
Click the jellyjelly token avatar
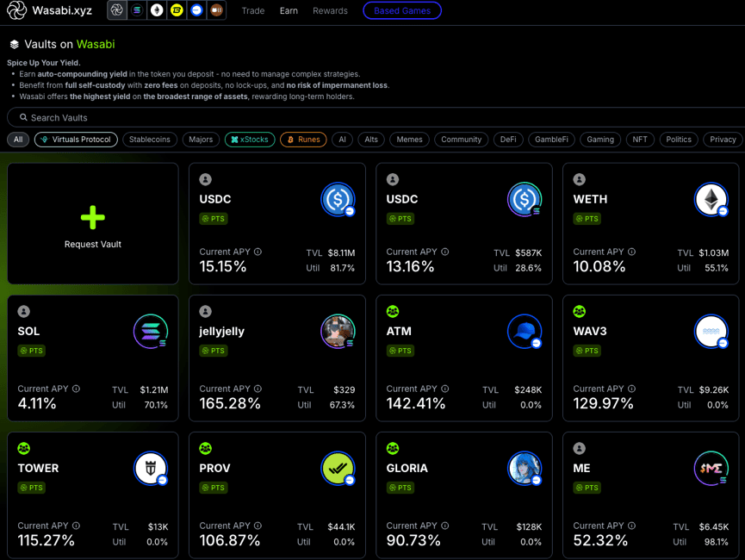[337, 332]
